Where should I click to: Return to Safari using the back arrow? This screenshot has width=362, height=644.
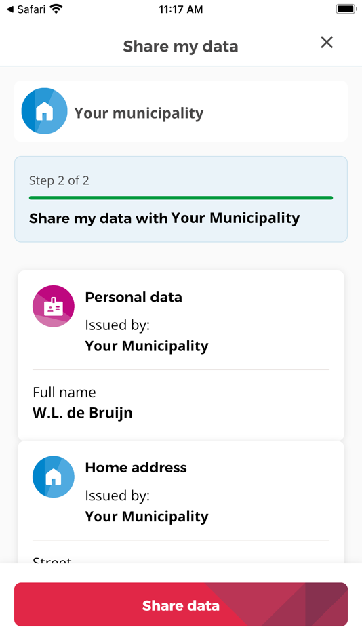tap(26, 9)
